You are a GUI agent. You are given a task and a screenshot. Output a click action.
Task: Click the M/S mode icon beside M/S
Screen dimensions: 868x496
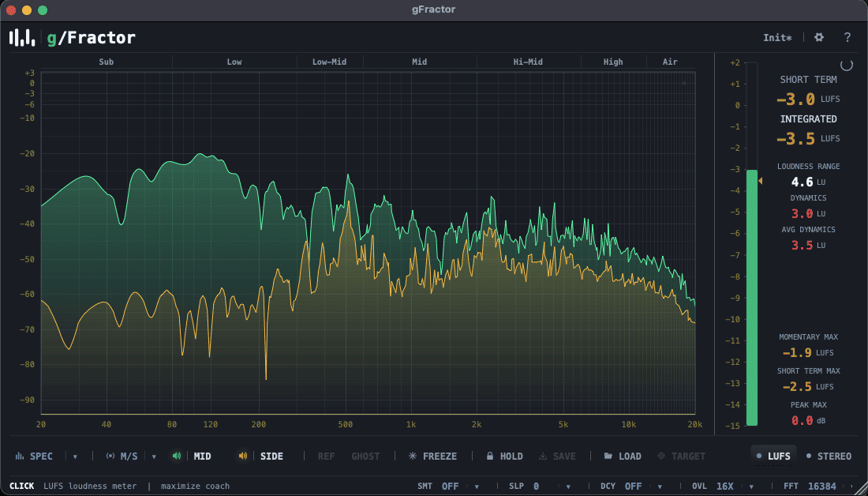pyautogui.click(x=110, y=456)
